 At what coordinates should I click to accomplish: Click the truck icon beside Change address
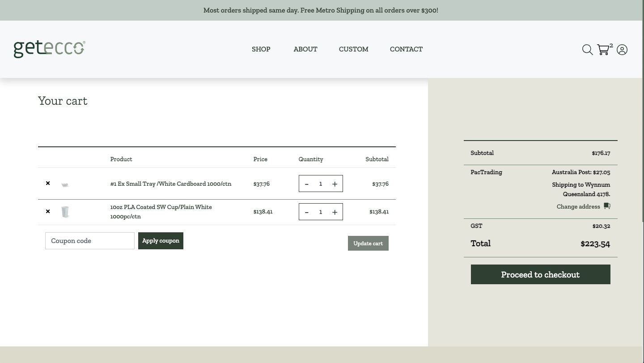tap(607, 206)
